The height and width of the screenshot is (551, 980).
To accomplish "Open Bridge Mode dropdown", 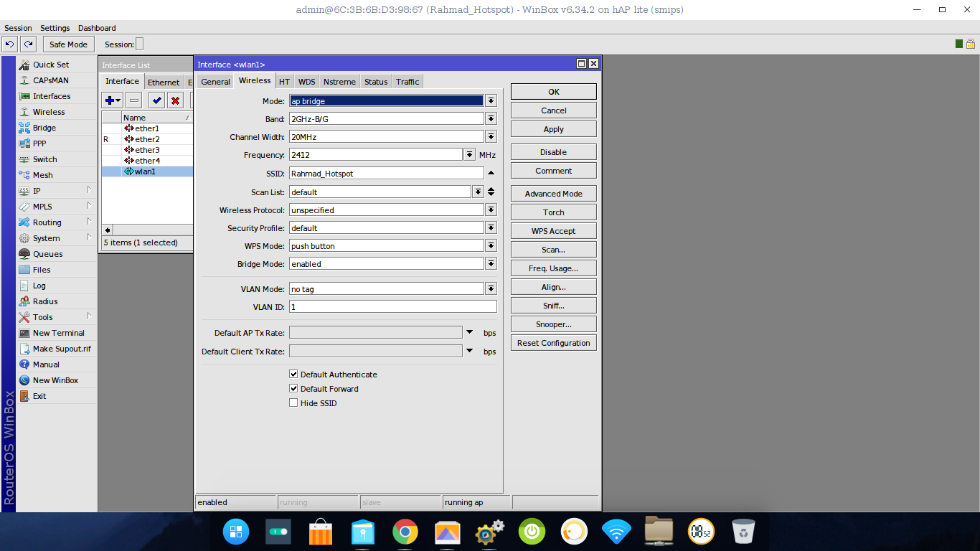I will pyautogui.click(x=491, y=264).
